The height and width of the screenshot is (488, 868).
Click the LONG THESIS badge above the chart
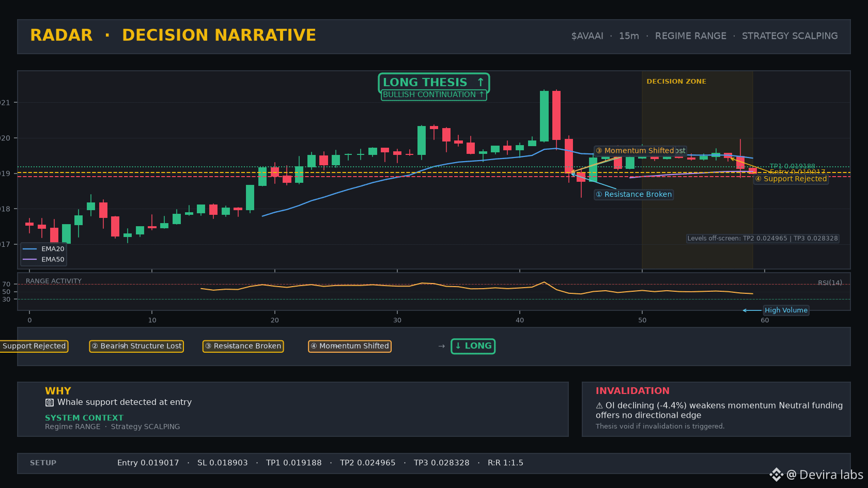click(x=434, y=83)
